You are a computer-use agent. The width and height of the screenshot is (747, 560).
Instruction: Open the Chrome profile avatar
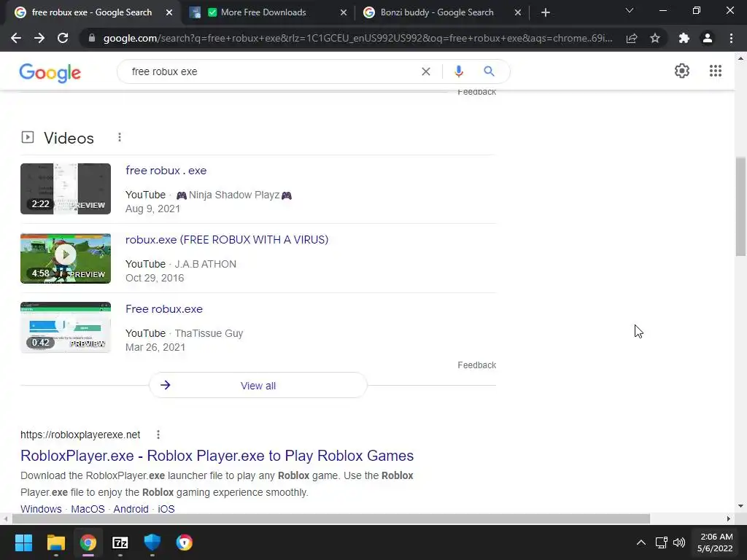pyautogui.click(x=708, y=38)
